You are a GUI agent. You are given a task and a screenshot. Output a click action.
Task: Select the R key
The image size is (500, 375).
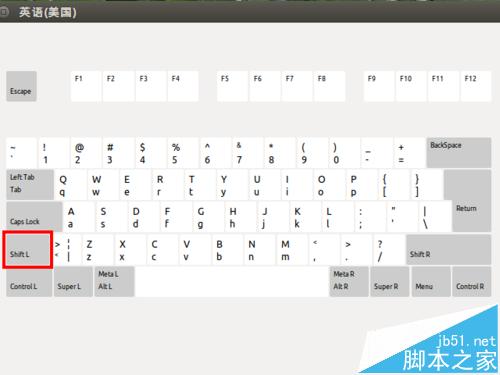167,185
